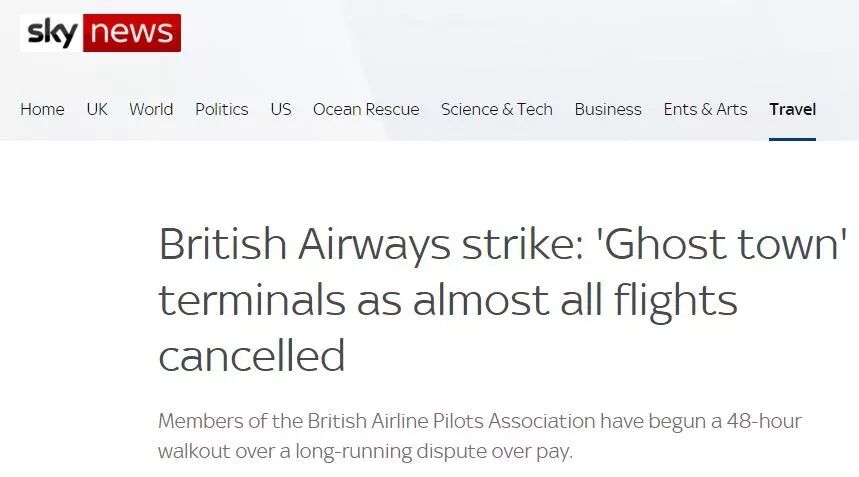Select World in the navigation bar
Screen dimensions: 859x477
(151, 109)
